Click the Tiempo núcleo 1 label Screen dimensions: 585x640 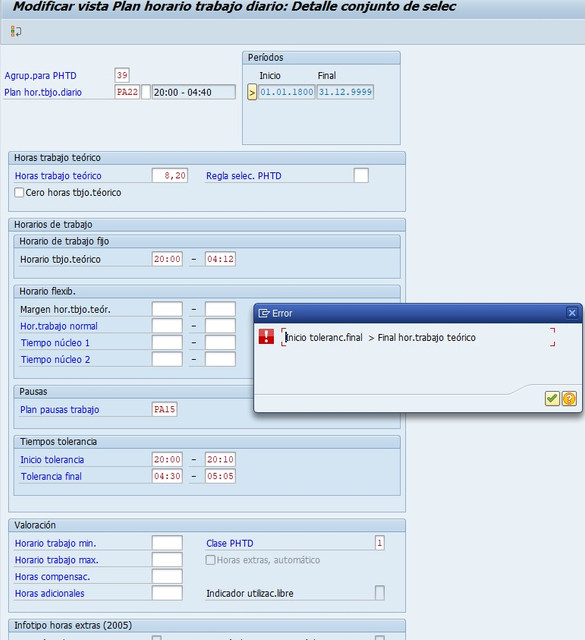click(x=55, y=343)
